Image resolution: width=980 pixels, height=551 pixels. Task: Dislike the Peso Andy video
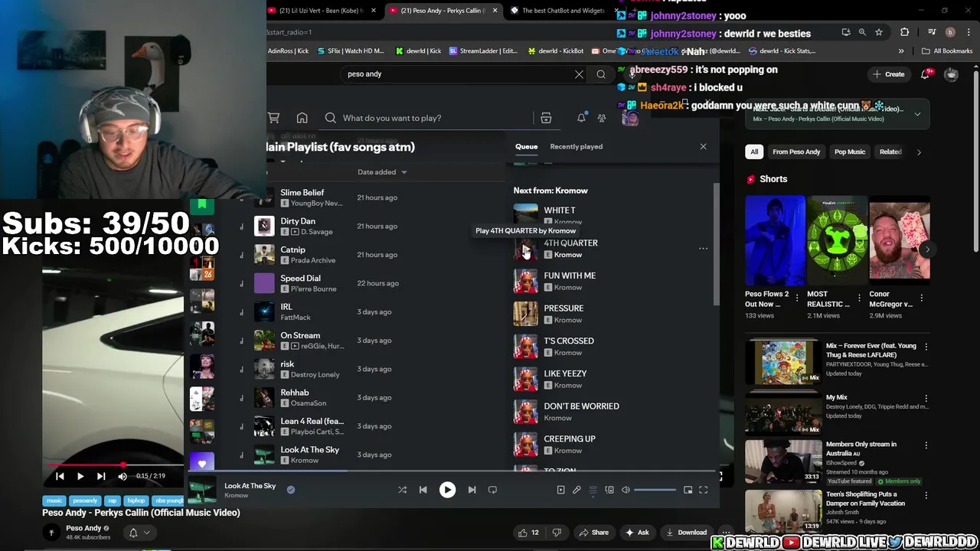coord(557,533)
